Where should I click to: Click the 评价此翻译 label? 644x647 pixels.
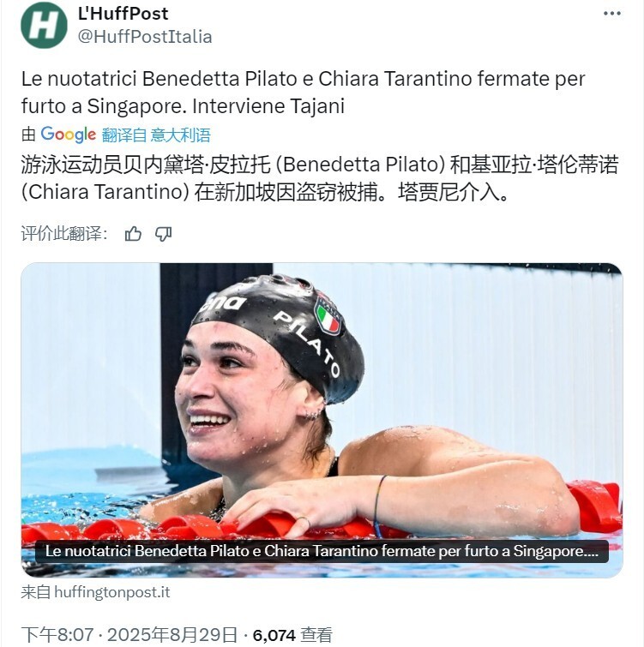(x=65, y=234)
